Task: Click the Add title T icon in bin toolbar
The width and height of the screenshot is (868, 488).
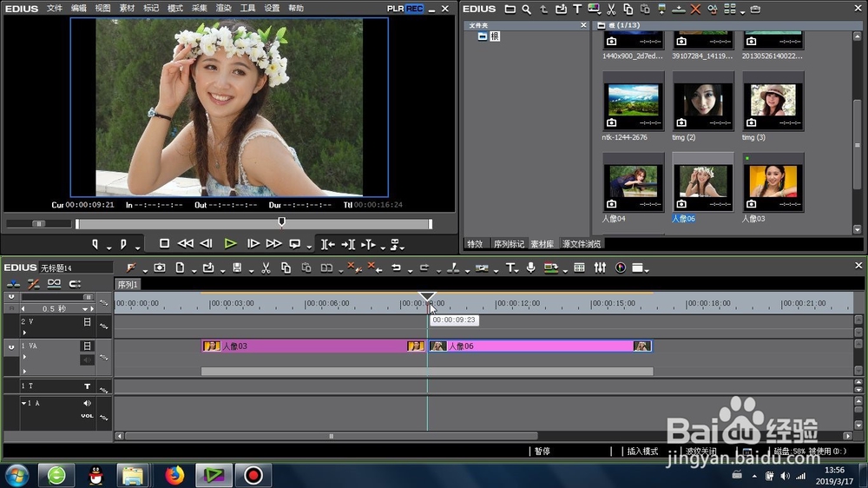Action: tap(577, 10)
